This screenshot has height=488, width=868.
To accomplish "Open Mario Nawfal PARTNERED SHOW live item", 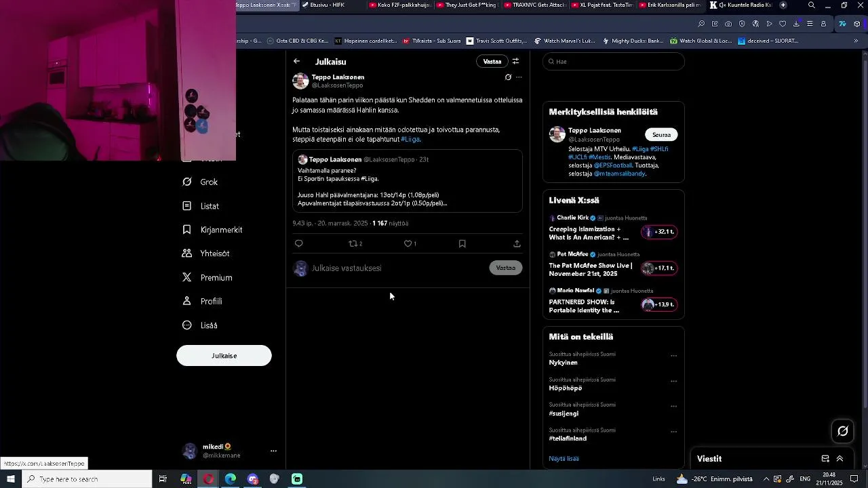I will click(614, 302).
